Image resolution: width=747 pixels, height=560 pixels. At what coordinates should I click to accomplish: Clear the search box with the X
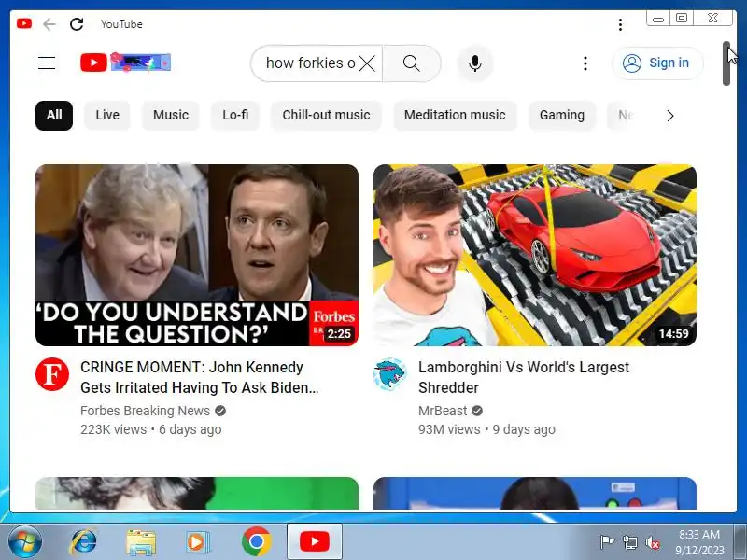(x=367, y=63)
